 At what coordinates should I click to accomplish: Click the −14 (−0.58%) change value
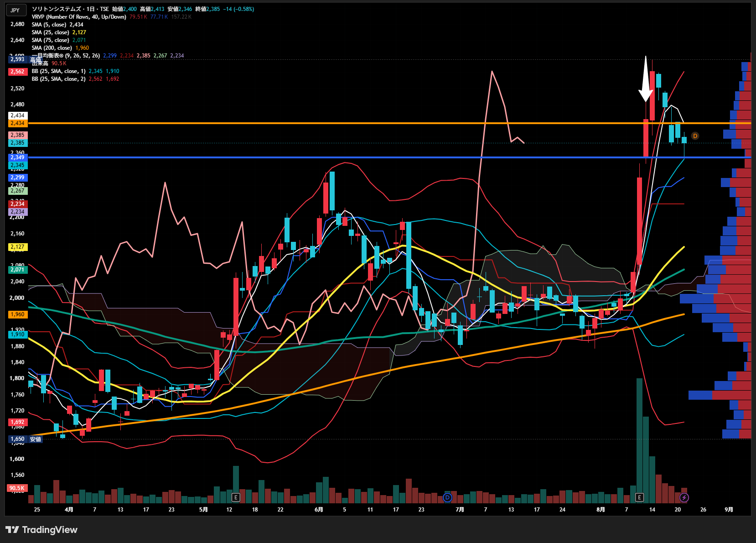(x=238, y=9)
